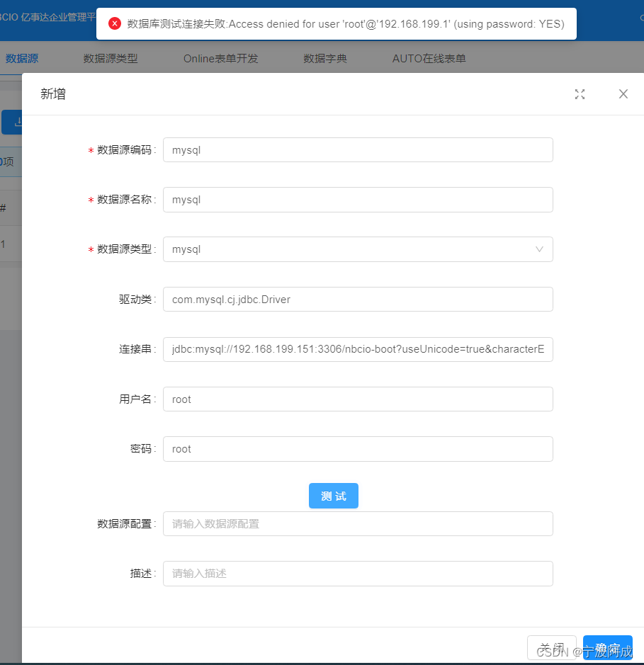This screenshot has width=644, height=665.
Task: Open the Online表单开发 tab
Action: pos(220,59)
